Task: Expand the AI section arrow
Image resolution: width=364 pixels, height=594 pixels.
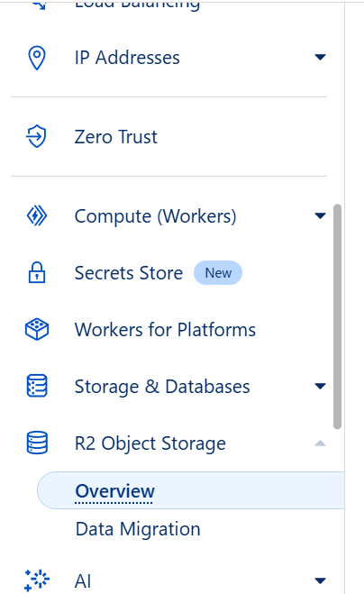Action: [320, 580]
